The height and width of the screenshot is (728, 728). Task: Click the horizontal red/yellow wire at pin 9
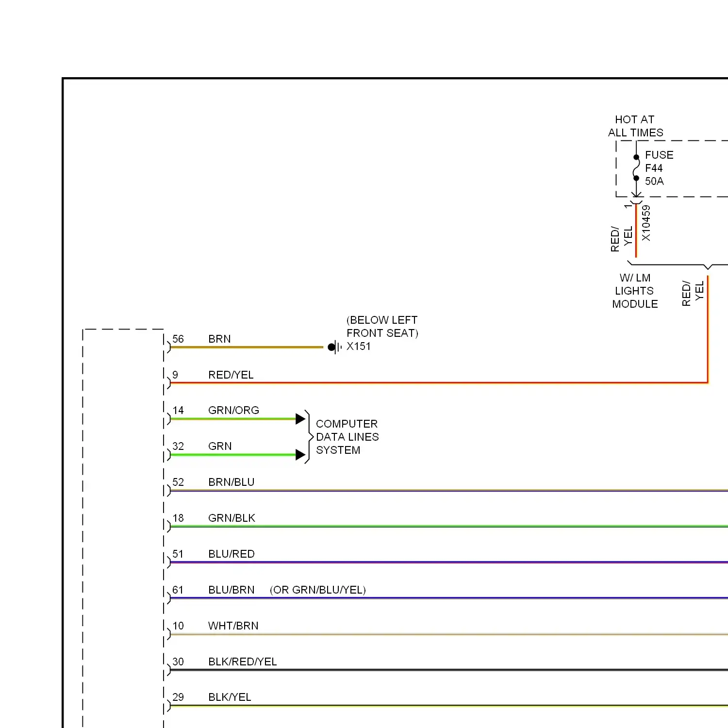pyautogui.click(x=439, y=383)
